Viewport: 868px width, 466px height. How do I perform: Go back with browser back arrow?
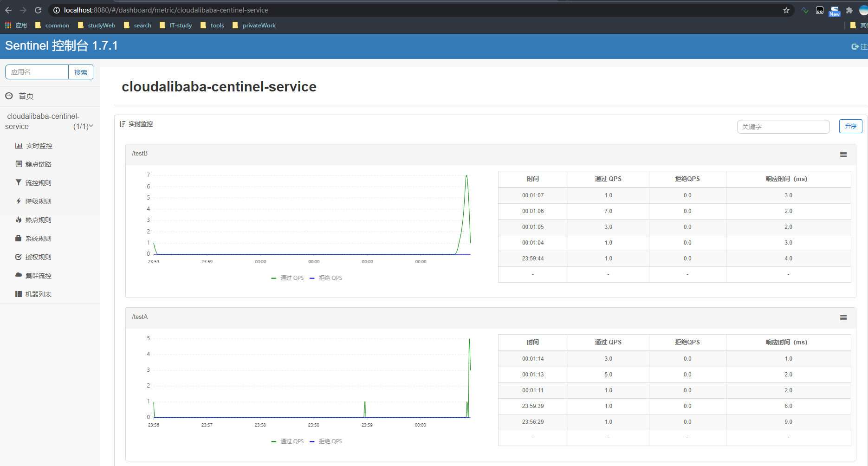click(8, 10)
